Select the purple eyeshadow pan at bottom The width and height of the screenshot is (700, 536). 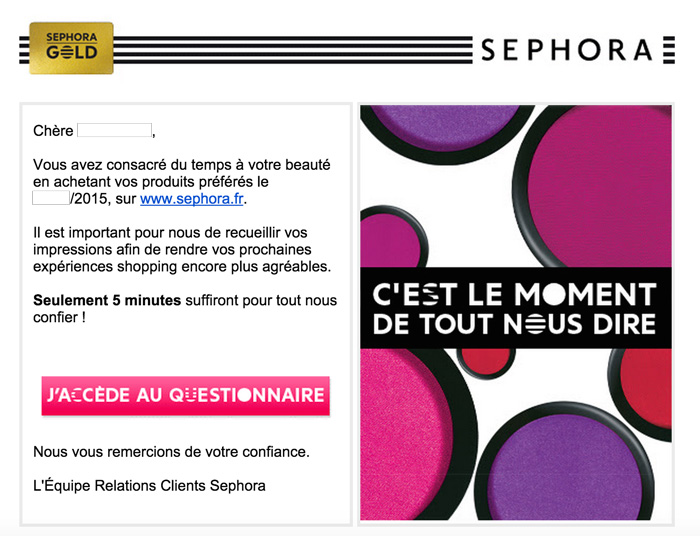tap(565, 464)
